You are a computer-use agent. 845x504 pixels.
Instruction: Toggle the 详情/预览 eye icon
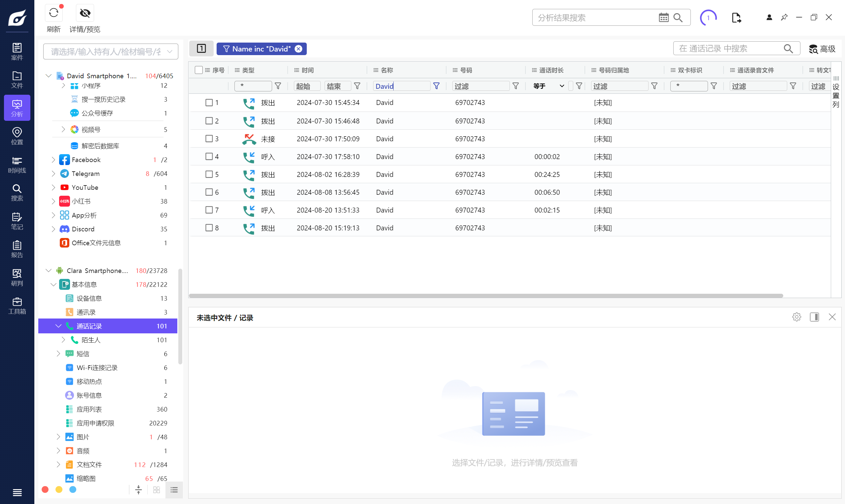[x=85, y=13]
